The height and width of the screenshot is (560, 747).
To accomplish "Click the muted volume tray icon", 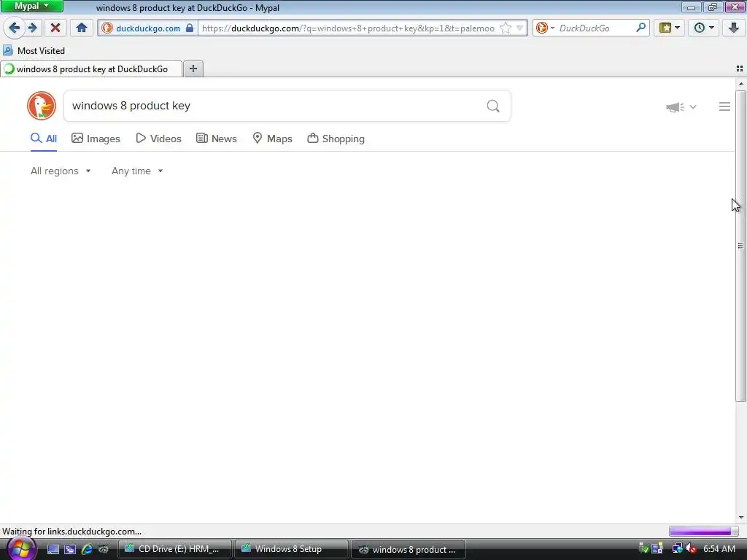I will pyautogui.click(x=691, y=548).
